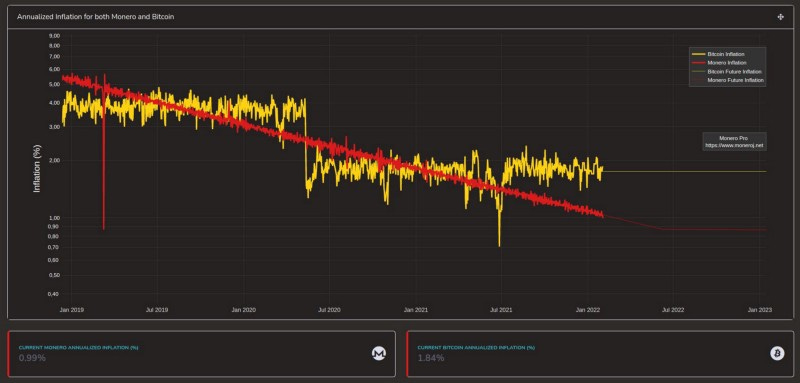
Task: Click the yellow Bitcoin Inflation legend line swatch
Action: (698, 54)
